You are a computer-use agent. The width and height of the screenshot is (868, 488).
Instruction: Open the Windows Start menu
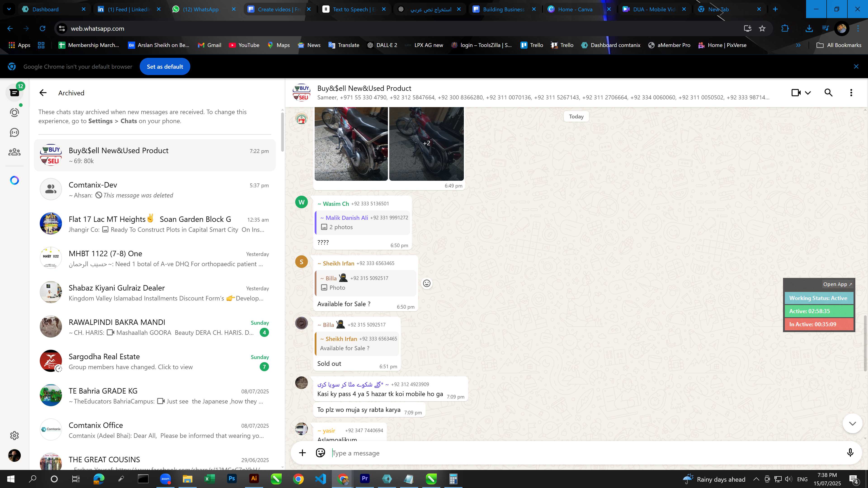[10, 479]
